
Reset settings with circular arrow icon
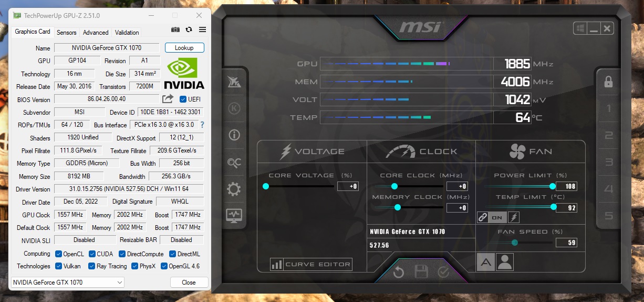click(399, 272)
